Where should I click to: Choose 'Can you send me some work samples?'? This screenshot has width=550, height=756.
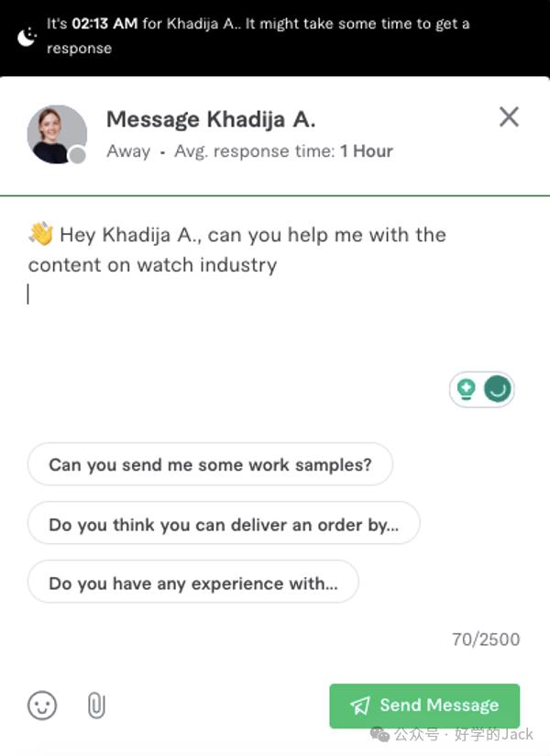[x=210, y=464]
